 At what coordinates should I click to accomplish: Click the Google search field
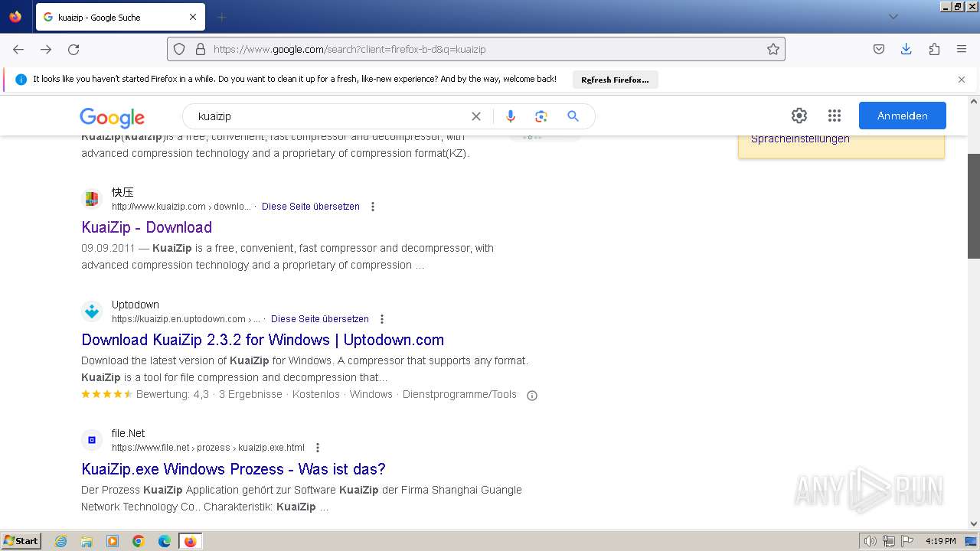329,116
